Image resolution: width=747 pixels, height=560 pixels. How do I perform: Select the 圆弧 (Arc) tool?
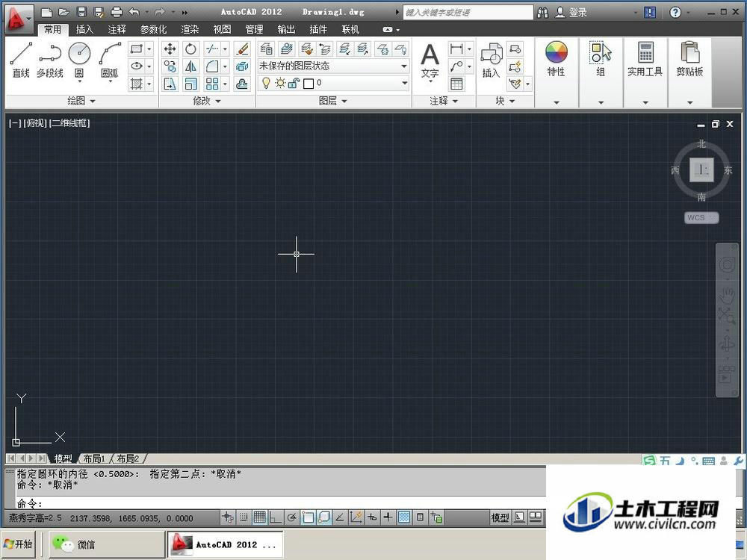pos(110,60)
